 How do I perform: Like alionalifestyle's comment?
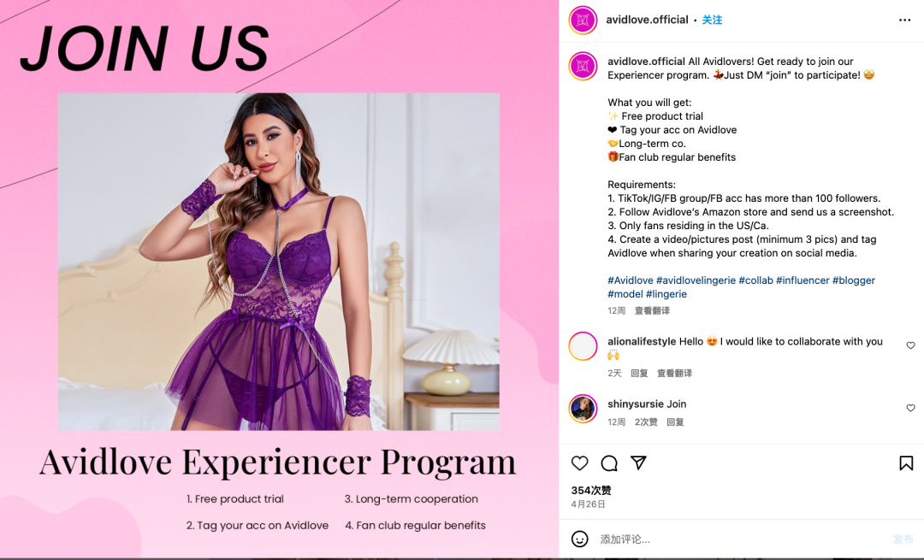(910, 345)
